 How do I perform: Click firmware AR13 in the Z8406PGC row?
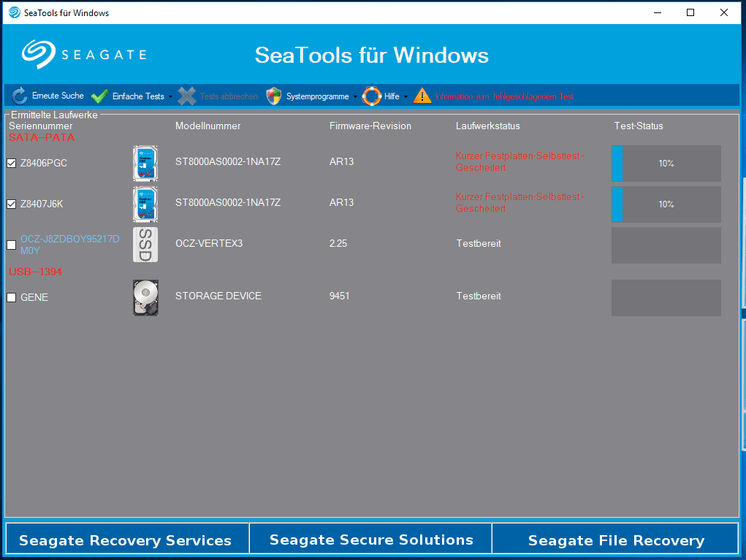[x=342, y=161]
